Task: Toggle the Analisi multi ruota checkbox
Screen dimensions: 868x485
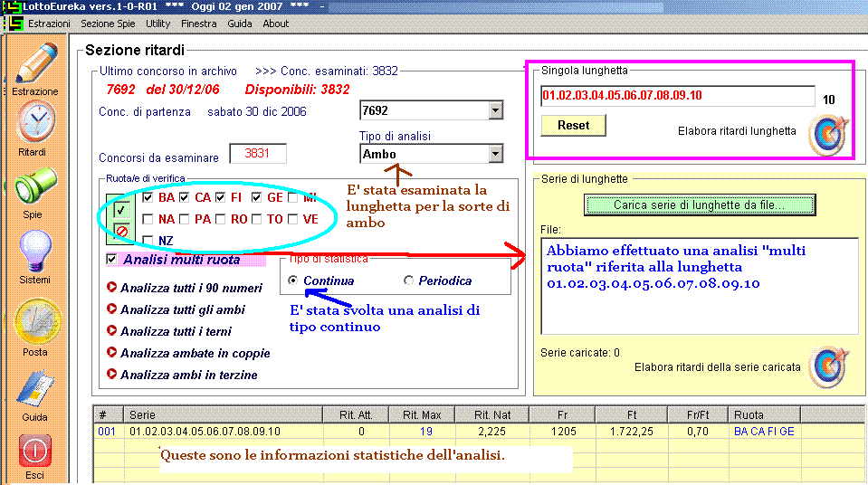Action: pos(111,259)
